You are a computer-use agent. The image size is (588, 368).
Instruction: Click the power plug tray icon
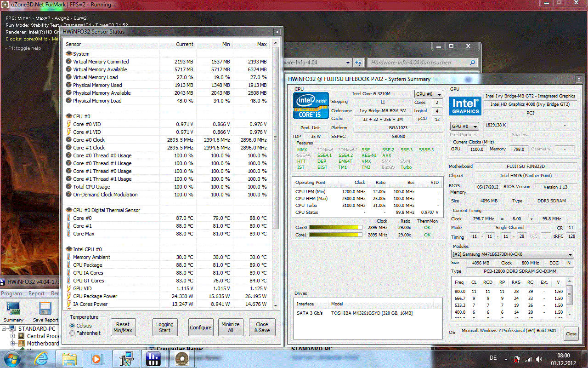[518, 359]
